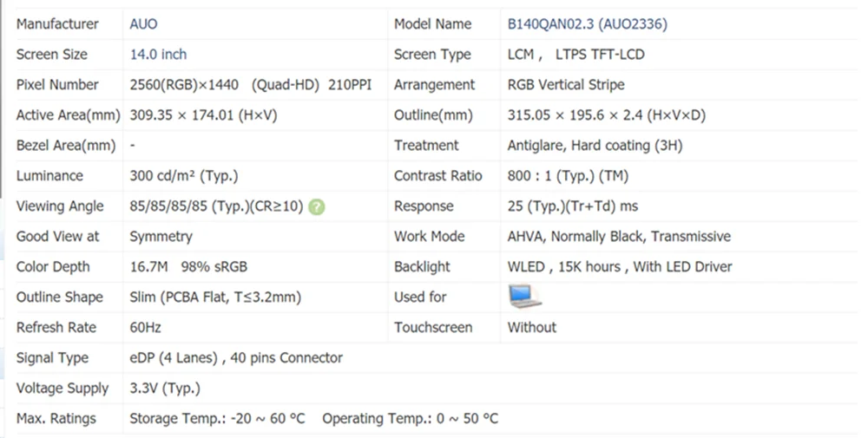Viewport: 868px width, 438px height.
Task: Select the Pixel Number value 2560(RGB)×1440
Action: coord(184,85)
